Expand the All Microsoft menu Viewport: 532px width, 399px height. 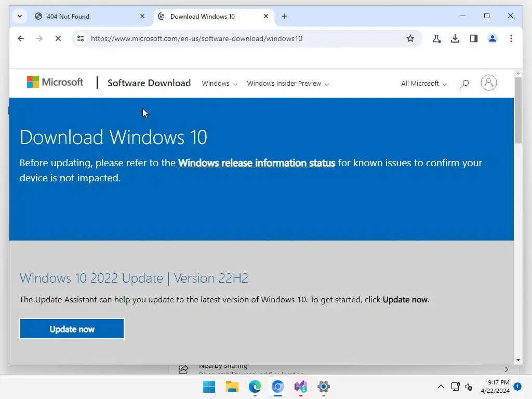pyautogui.click(x=424, y=84)
